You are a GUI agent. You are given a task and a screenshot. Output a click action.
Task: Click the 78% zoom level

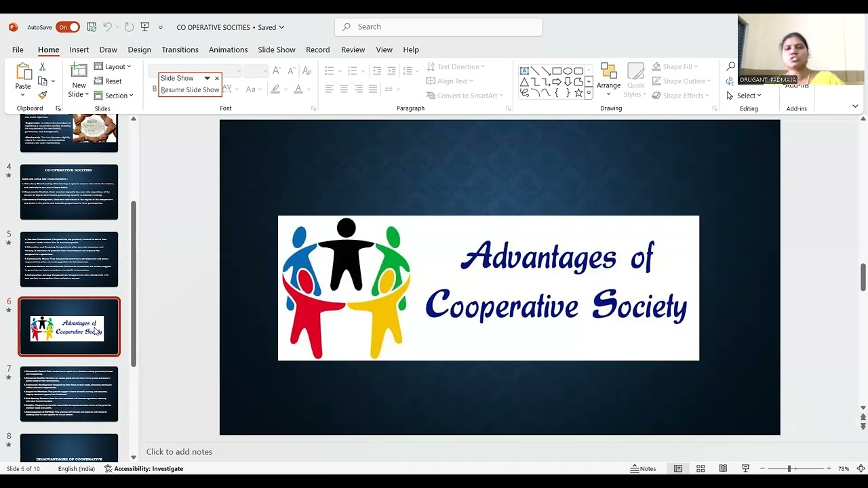(844, 468)
